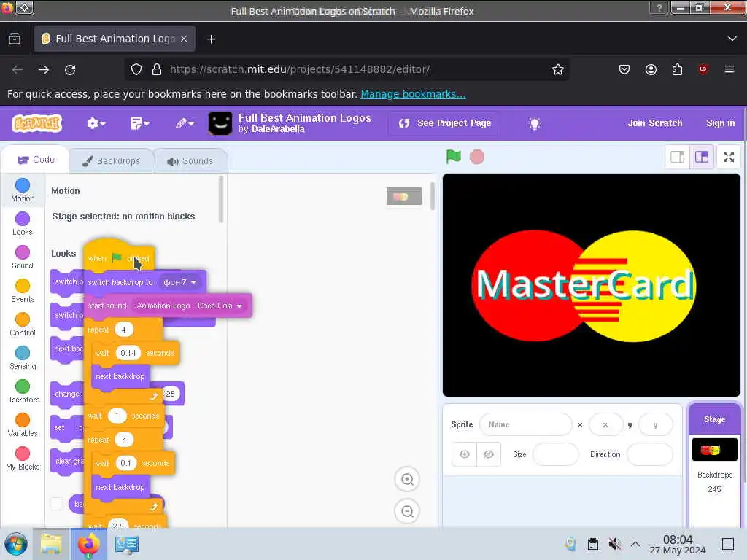This screenshot has height=560, width=747.
Task: Select the Operators block category
Action: 23,392
